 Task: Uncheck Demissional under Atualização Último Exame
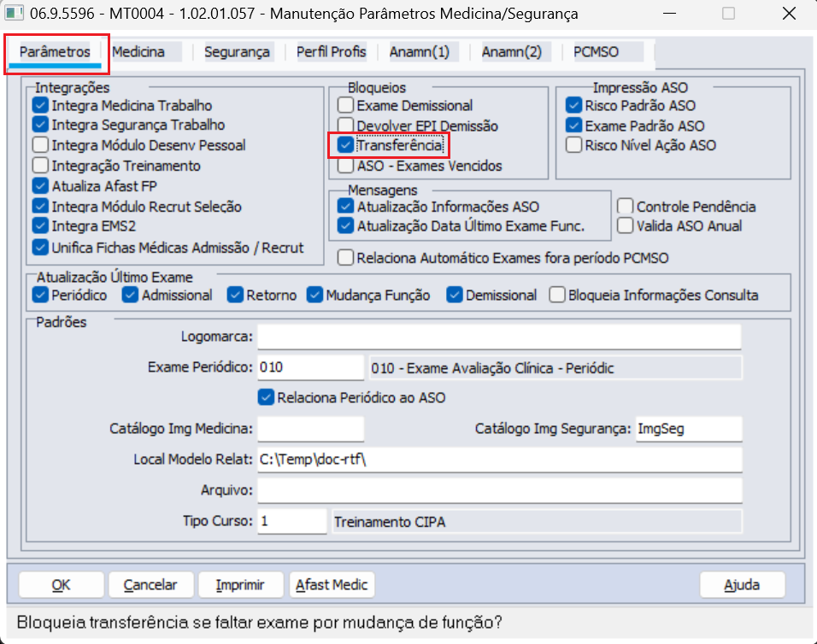pyautogui.click(x=456, y=295)
